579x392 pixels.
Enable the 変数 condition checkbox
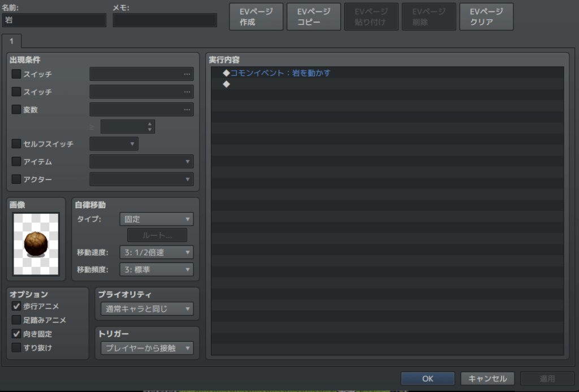pyautogui.click(x=16, y=110)
